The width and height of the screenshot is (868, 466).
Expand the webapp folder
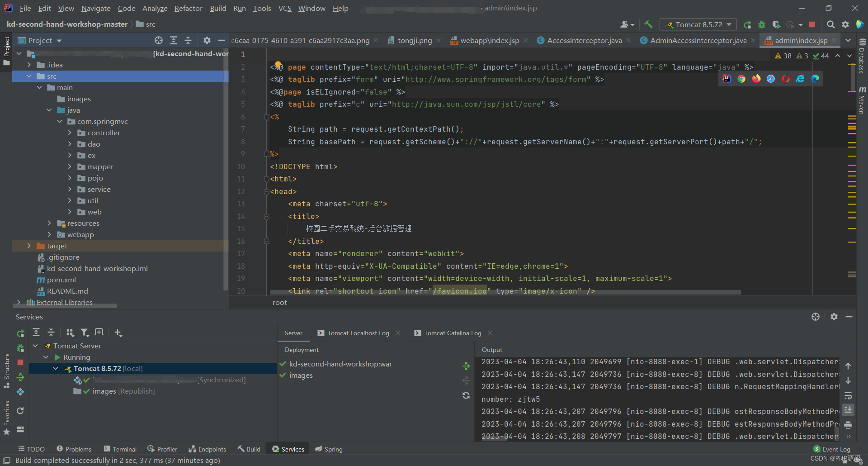[49, 234]
